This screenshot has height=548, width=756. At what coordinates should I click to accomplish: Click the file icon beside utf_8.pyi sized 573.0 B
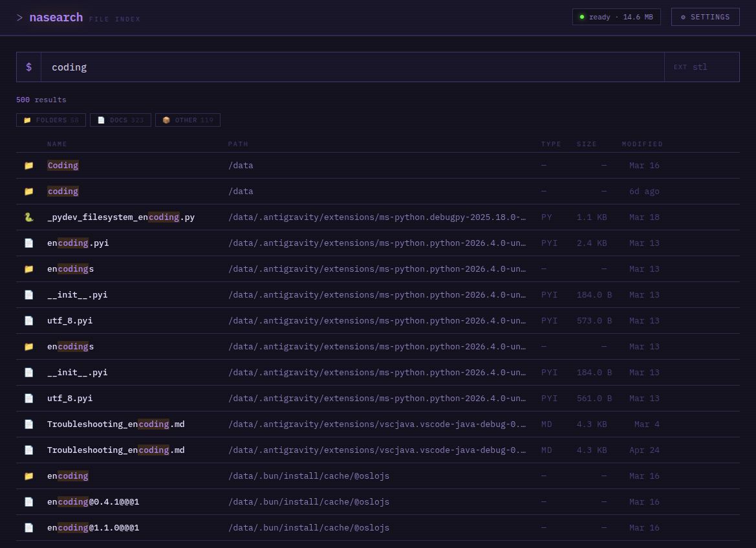(29, 321)
